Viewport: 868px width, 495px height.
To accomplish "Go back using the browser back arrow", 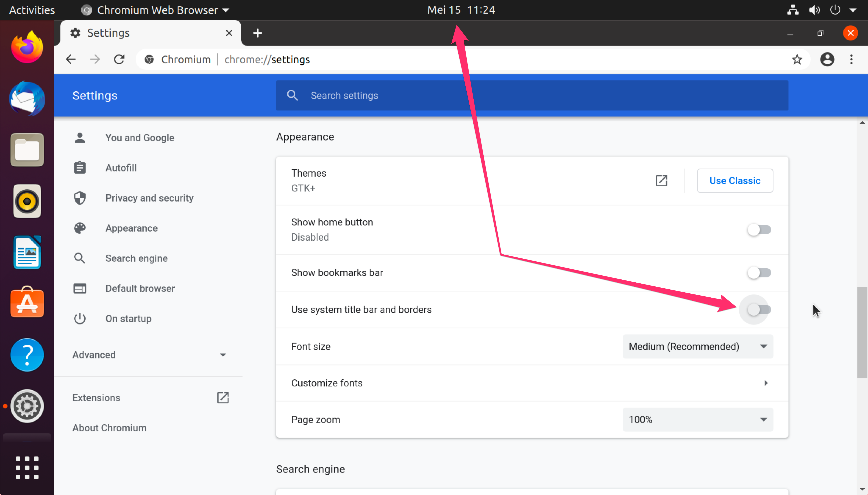I will click(71, 60).
